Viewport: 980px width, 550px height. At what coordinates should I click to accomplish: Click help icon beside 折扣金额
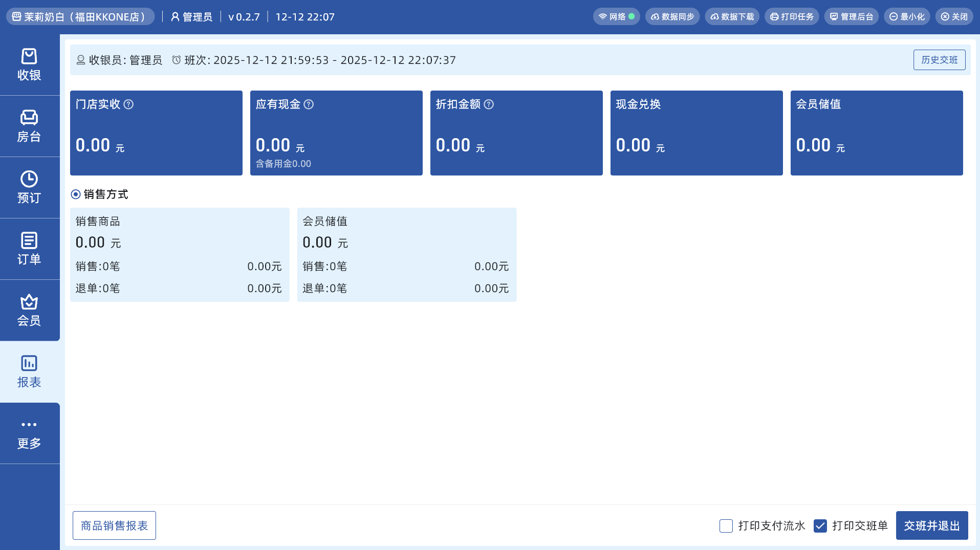(489, 104)
